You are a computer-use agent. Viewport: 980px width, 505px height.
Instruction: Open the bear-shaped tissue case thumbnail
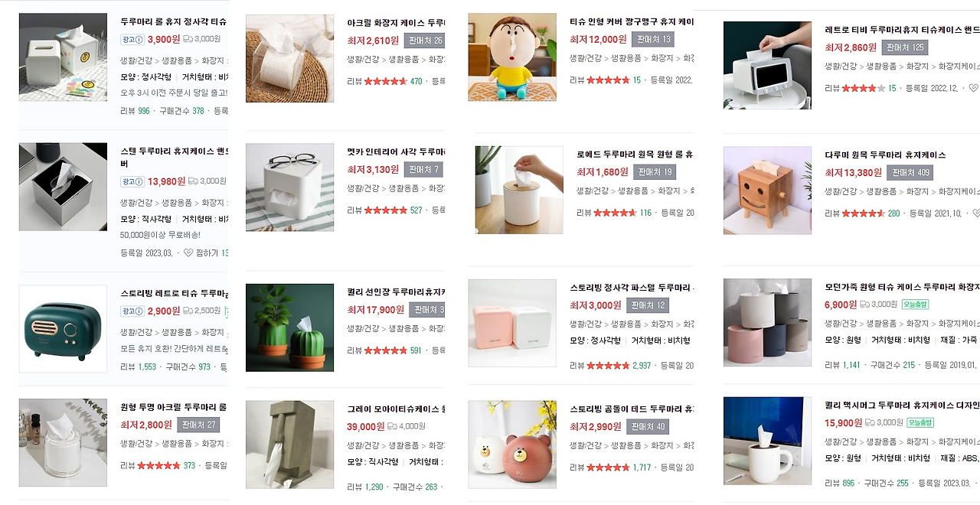512,445
